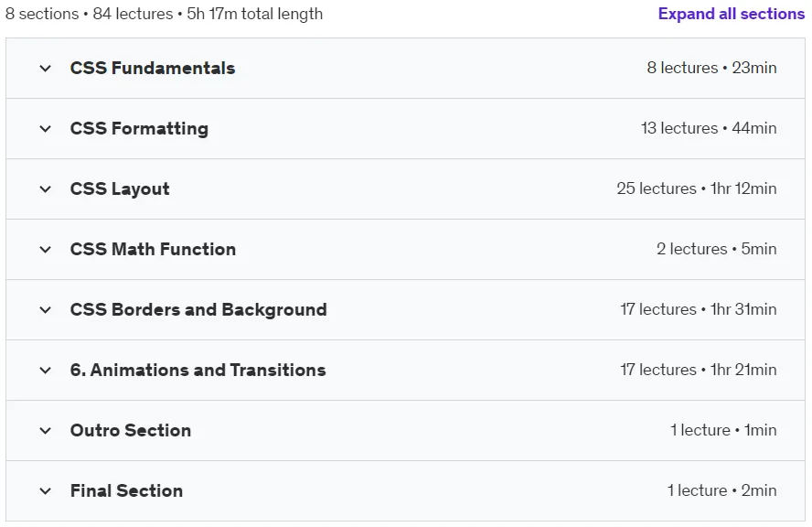Expand the CSS Fundamentals section chevron

[46, 69]
